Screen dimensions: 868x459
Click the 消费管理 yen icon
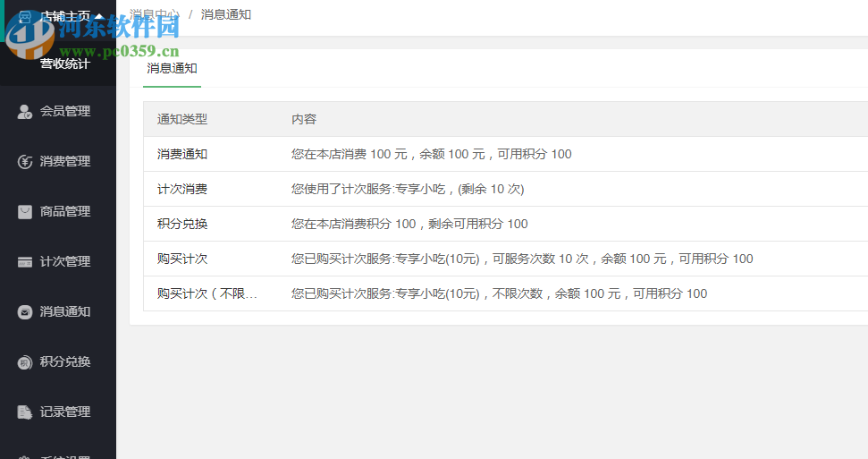(x=25, y=161)
